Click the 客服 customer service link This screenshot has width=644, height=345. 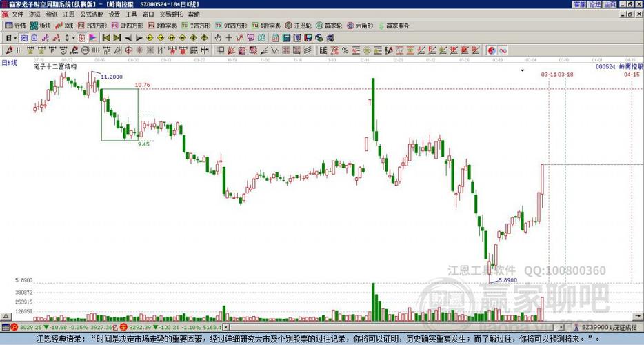point(579,4)
